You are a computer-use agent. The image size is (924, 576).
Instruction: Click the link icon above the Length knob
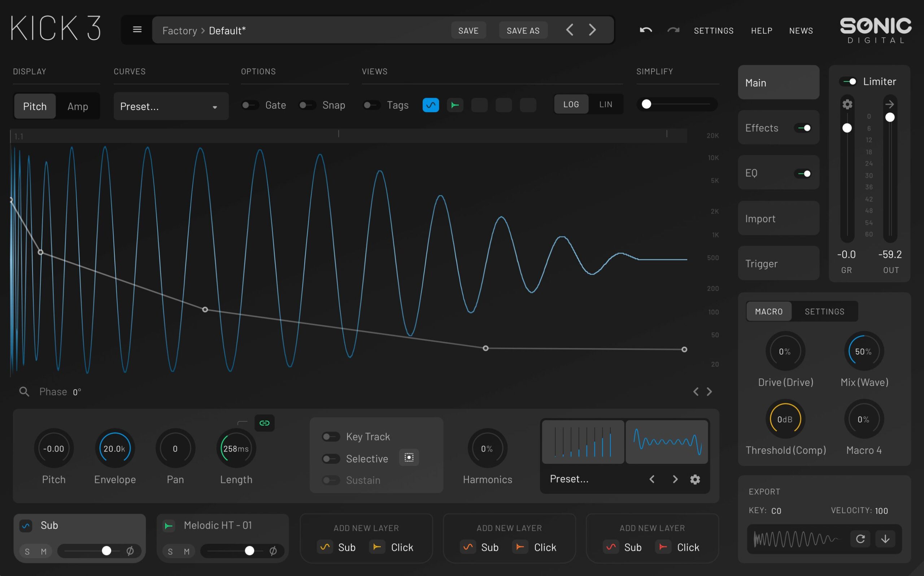click(265, 423)
